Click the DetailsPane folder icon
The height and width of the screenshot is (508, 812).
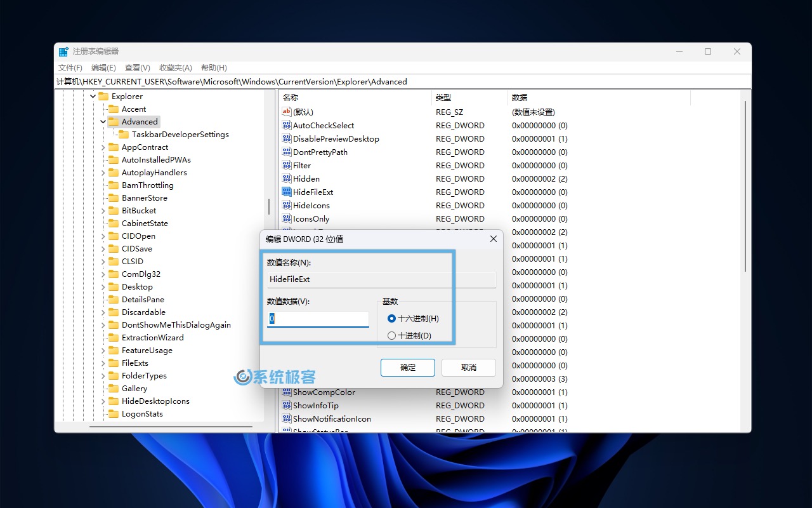[114, 300]
